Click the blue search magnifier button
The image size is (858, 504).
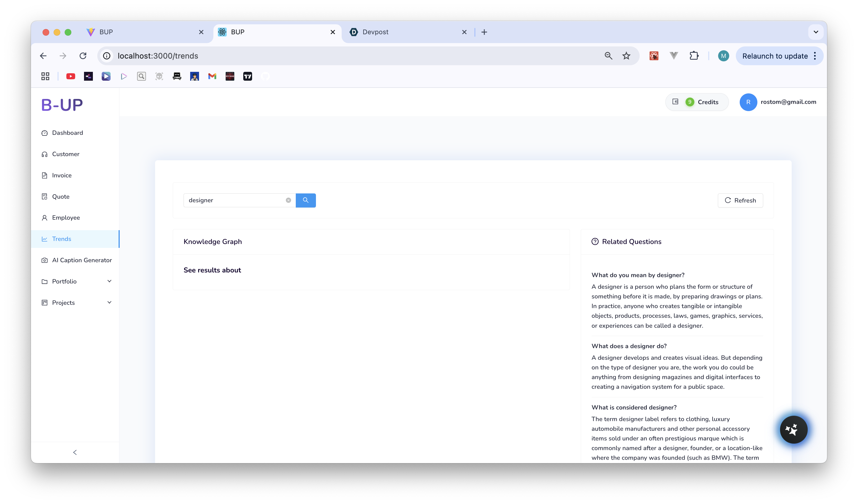coord(305,200)
